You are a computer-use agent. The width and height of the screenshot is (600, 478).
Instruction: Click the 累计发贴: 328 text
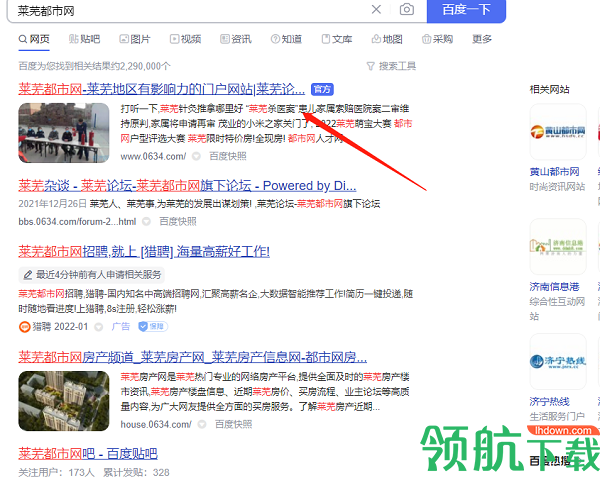(136, 473)
